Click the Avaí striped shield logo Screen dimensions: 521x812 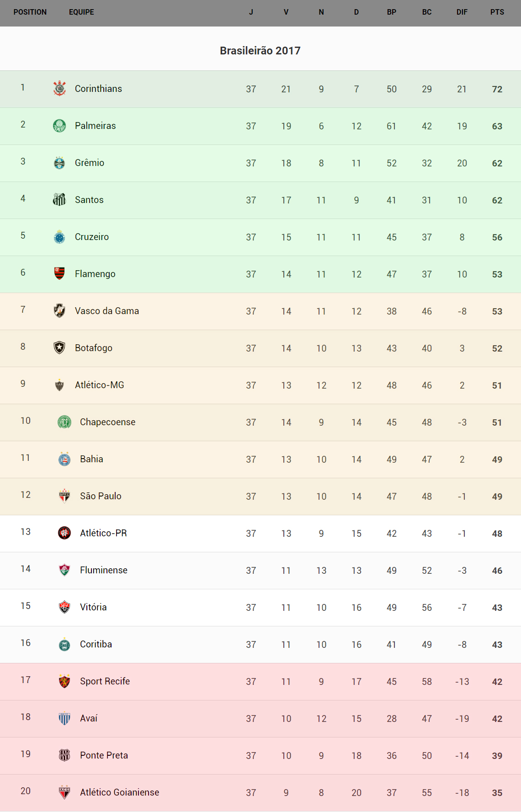64,718
